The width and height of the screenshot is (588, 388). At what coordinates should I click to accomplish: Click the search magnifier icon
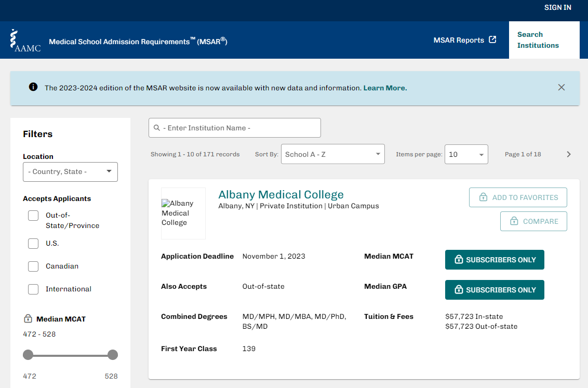point(157,128)
